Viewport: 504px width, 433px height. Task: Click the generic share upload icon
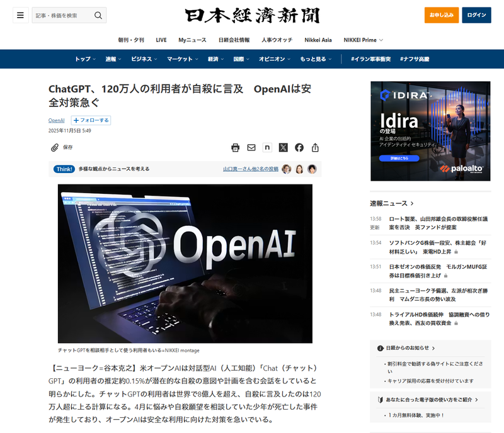pos(315,147)
